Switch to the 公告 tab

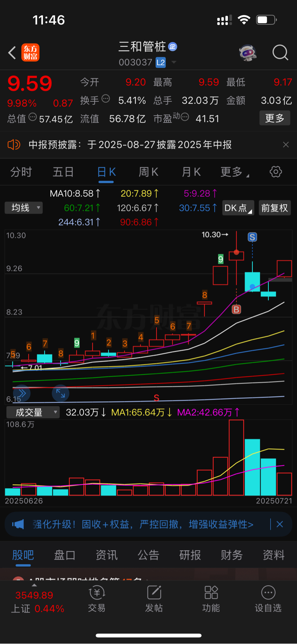pyautogui.click(x=148, y=555)
